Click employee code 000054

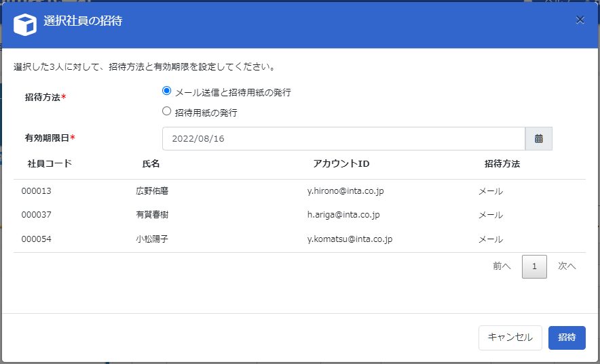37,239
